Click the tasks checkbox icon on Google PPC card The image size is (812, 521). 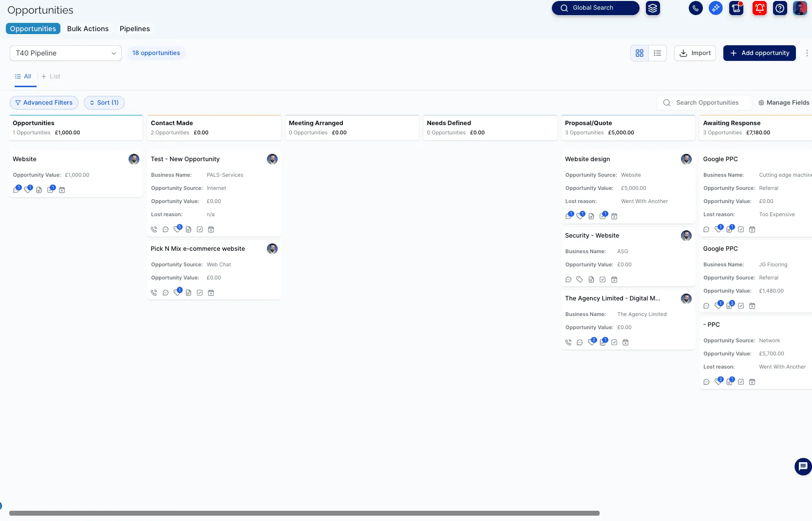pos(741,229)
